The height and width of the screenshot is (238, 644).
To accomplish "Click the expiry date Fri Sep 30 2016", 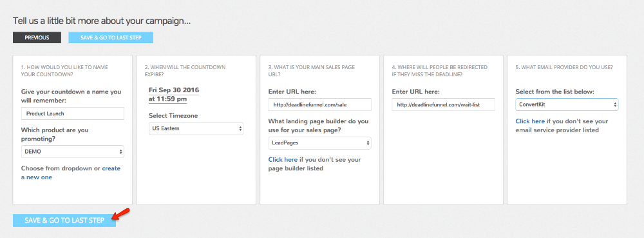I will [174, 90].
